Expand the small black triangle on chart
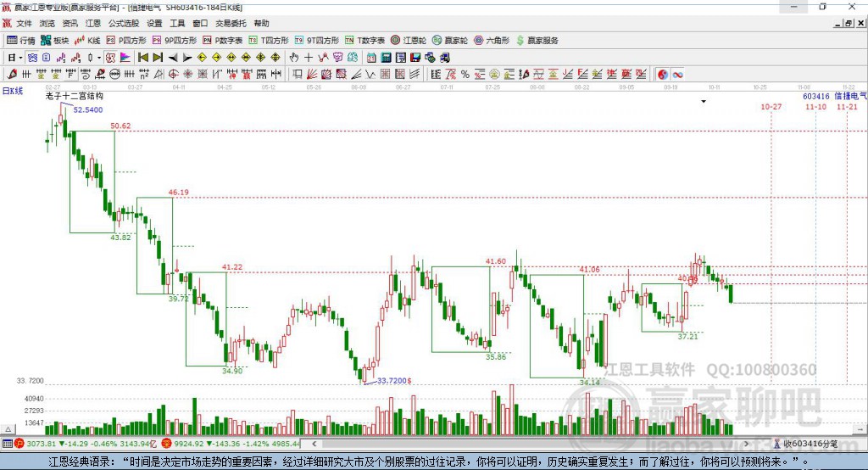Viewport: 868px width, 470px height. 704,102
